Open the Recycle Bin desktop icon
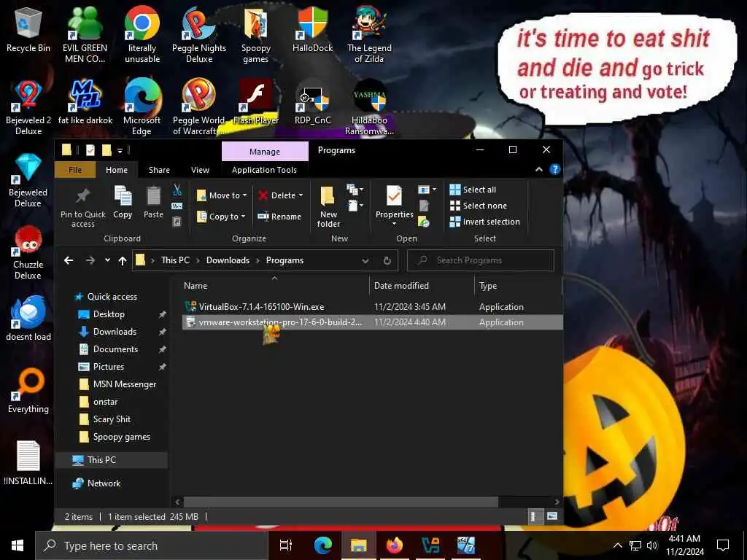Screen dimensions: 747x560 click(28, 31)
